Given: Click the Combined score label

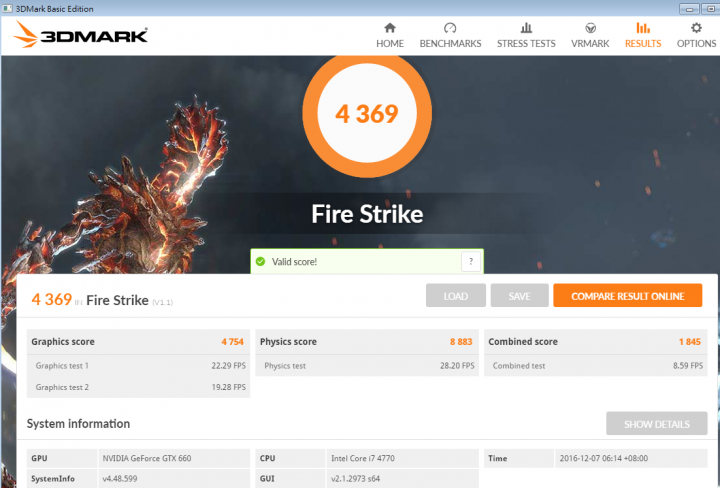Looking at the screenshot, I should tap(523, 342).
